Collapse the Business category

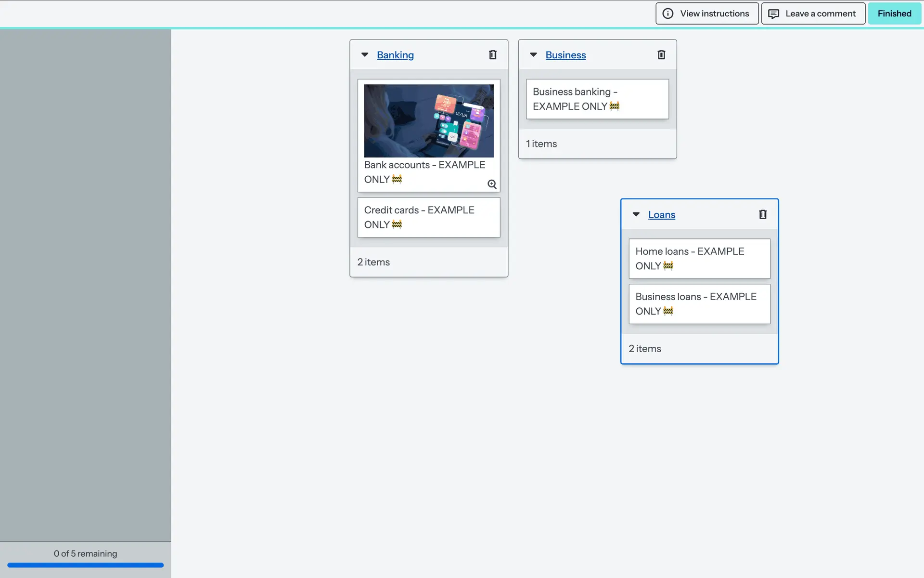(x=533, y=55)
